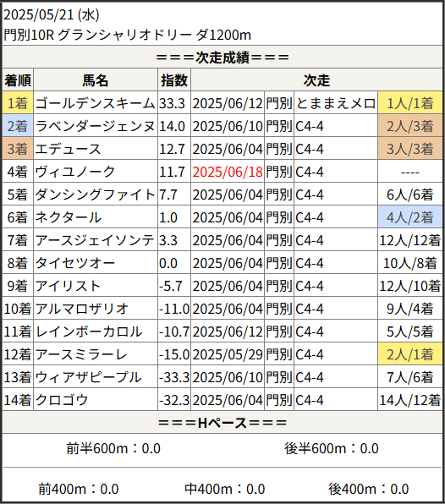This screenshot has width=445, height=504.
Task: Click the ===次走成績=== section header
Action: [222, 58]
